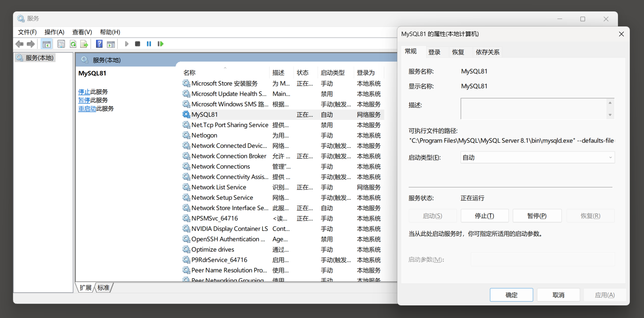Screen dimensions: 644x318
Task: Open the 操作(A) menu
Action: pyautogui.click(x=55, y=32)
